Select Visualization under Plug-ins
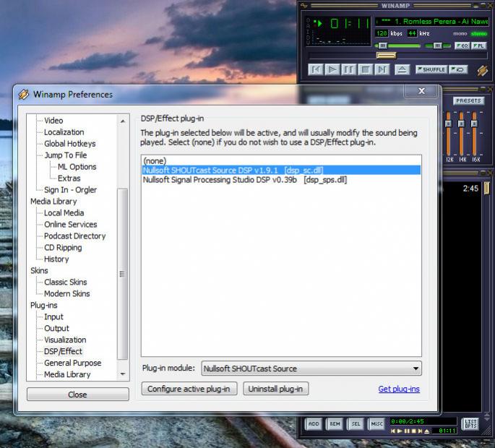495x448 pixels. pyautogui.click(x=65, y=340)
